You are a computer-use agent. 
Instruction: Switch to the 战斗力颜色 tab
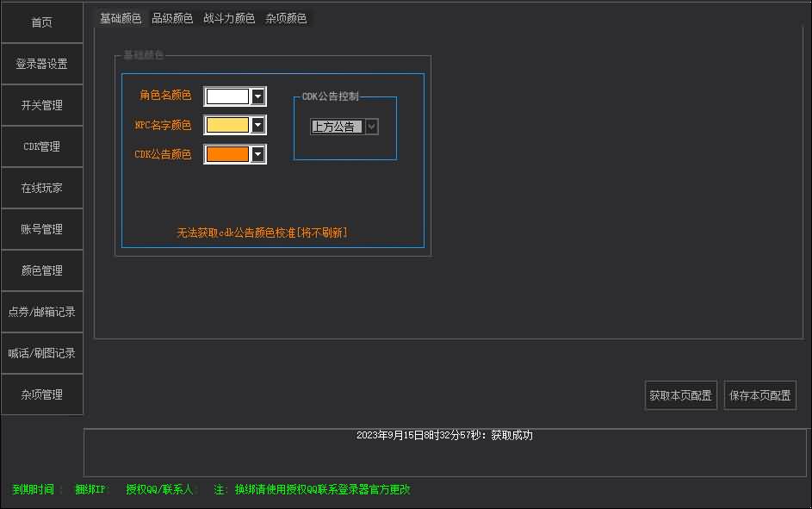pos(229,17)
